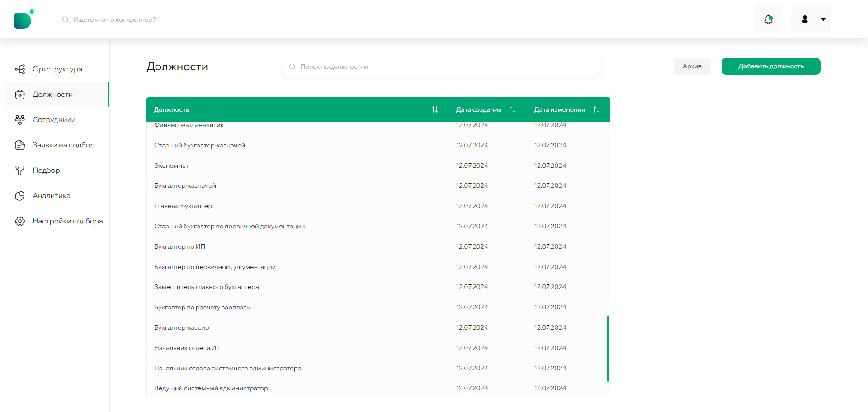Image resolution: width=868 pixels, height=412 pixels.
Task: Click the Сотрудники people icon
Action: click(20, 120)
